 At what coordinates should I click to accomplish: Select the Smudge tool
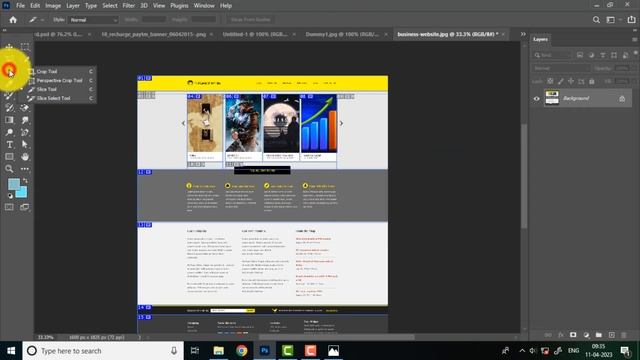(25, 120)
